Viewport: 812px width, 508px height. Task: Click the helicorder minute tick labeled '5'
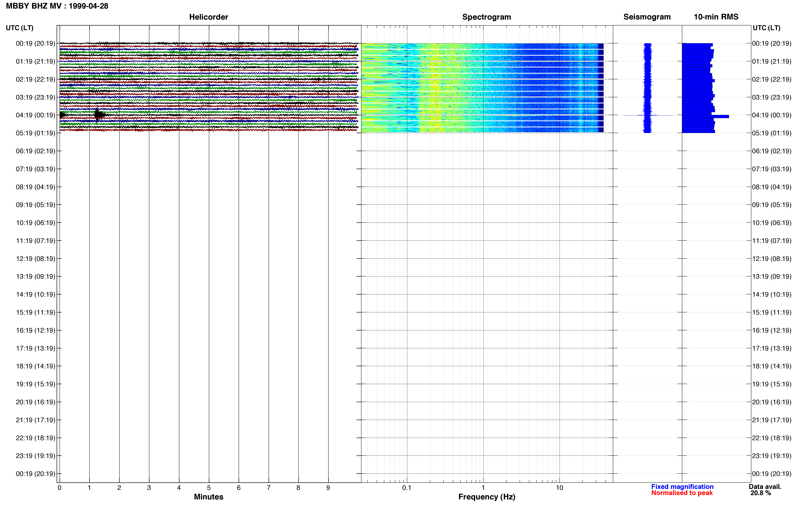[x=209, y=488]
